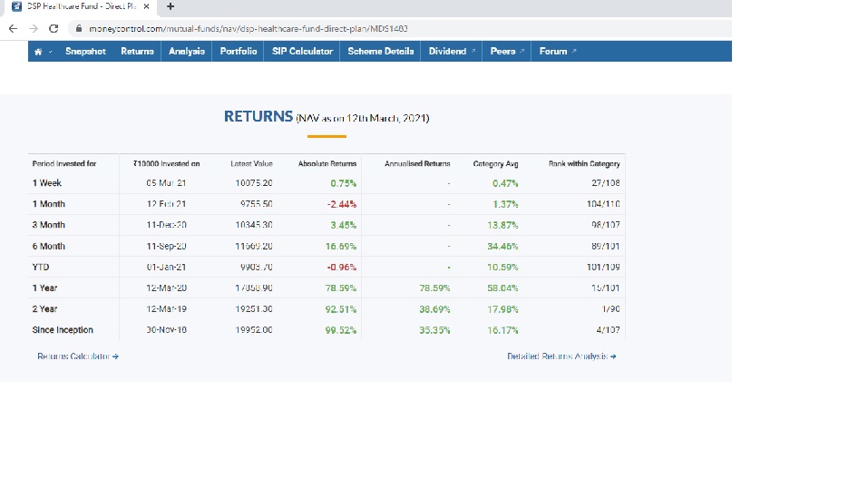Open the Forum external link tab
Viewport: 868px width, 488px height.
[x=558, y=52]
